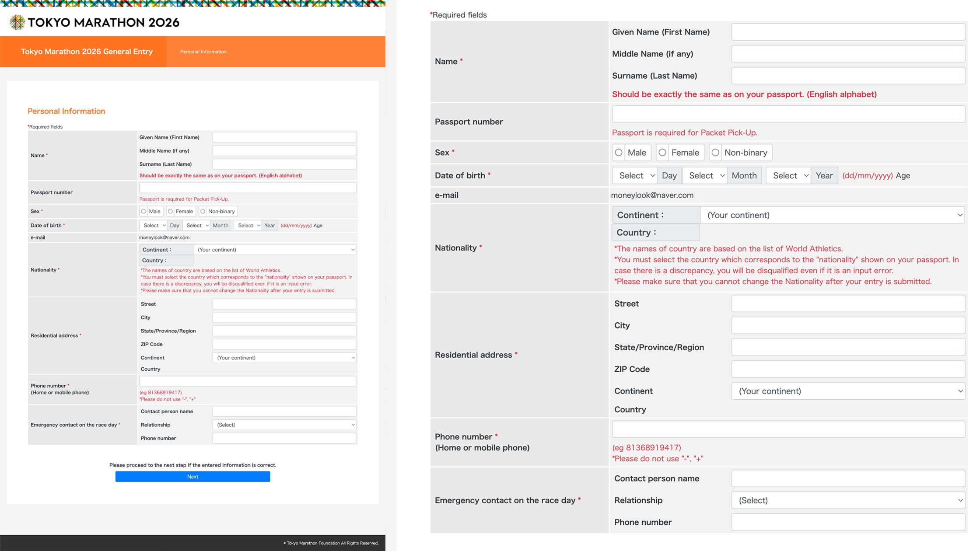
Task: Click the ZIP Code field in left form
Action: (284, 344)
